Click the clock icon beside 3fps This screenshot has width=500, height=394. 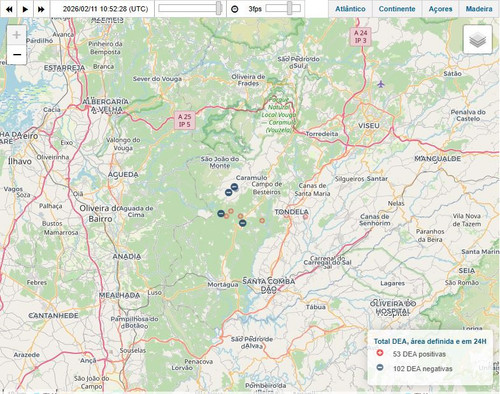235,9
